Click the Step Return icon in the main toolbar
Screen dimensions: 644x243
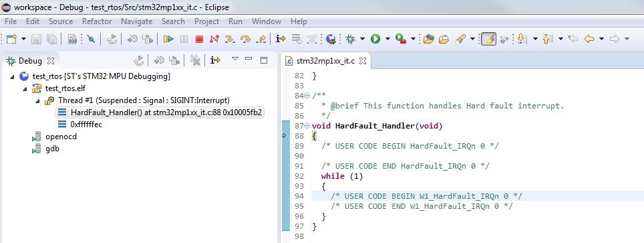pos(261,39)
